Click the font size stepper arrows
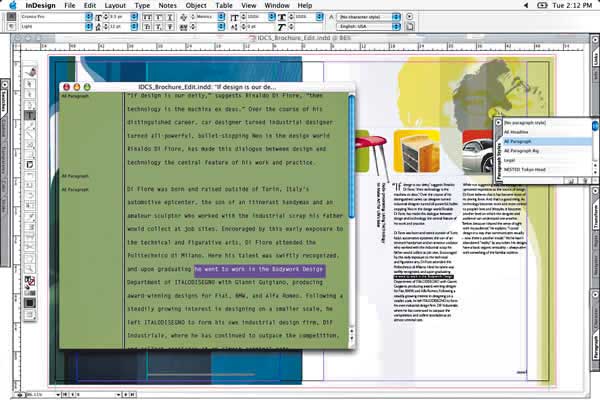This screenshot has height=400, width=600. click(106, 16)
